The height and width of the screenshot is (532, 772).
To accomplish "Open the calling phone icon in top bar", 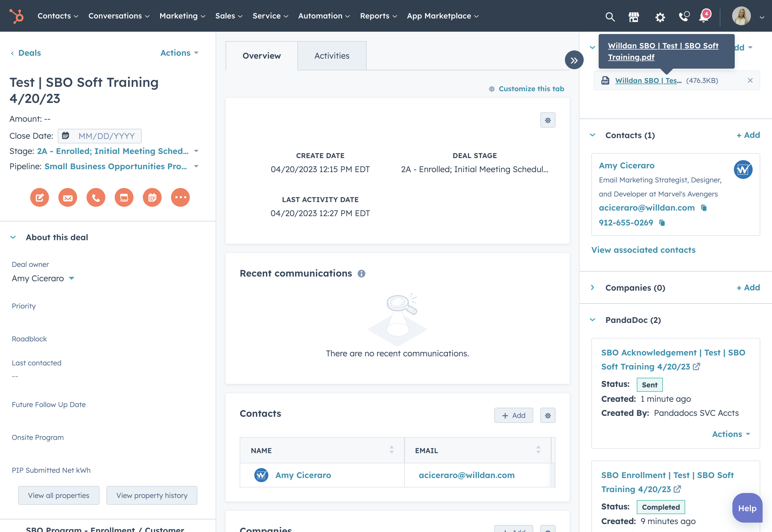I will 684,16.
